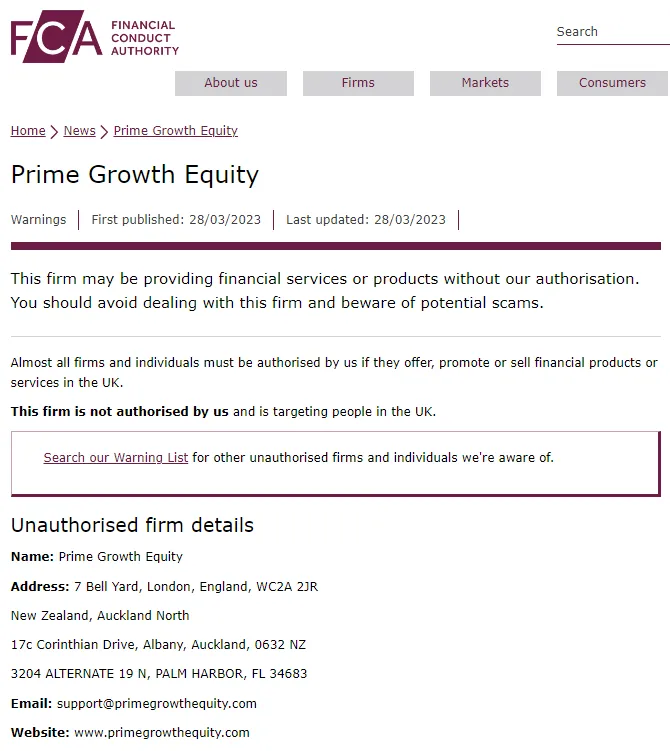The width and height of the screenshot is (670, 751).
Task: Click the First published date text
Action: coord(176,219)
